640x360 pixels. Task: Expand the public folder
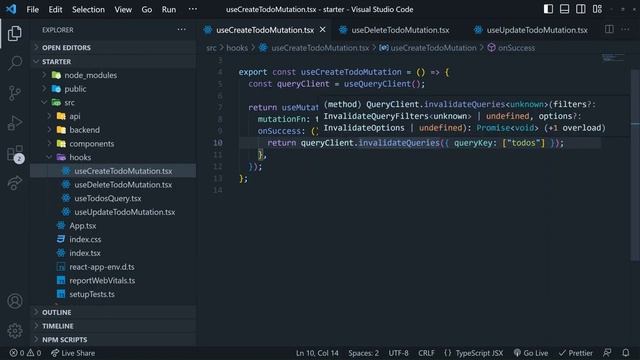click(113, 89)
